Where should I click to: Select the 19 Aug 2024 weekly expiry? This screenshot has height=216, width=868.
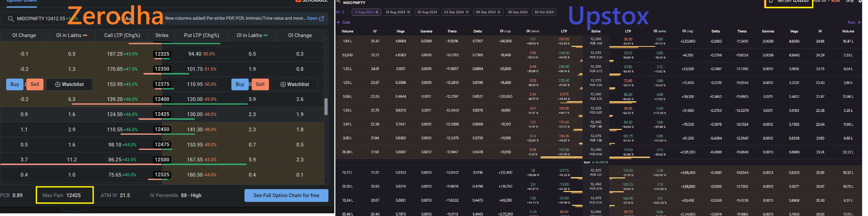[397, 12]
